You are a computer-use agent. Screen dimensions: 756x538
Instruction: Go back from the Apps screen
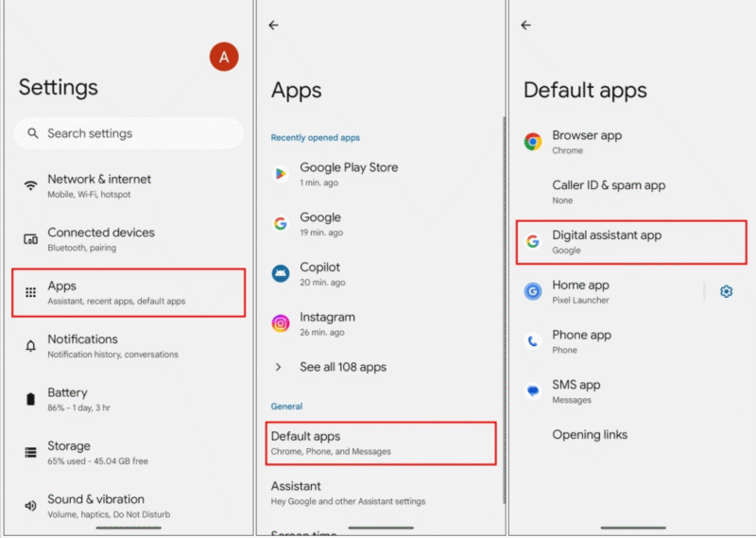pyautogui.click(x=274, y=26)
